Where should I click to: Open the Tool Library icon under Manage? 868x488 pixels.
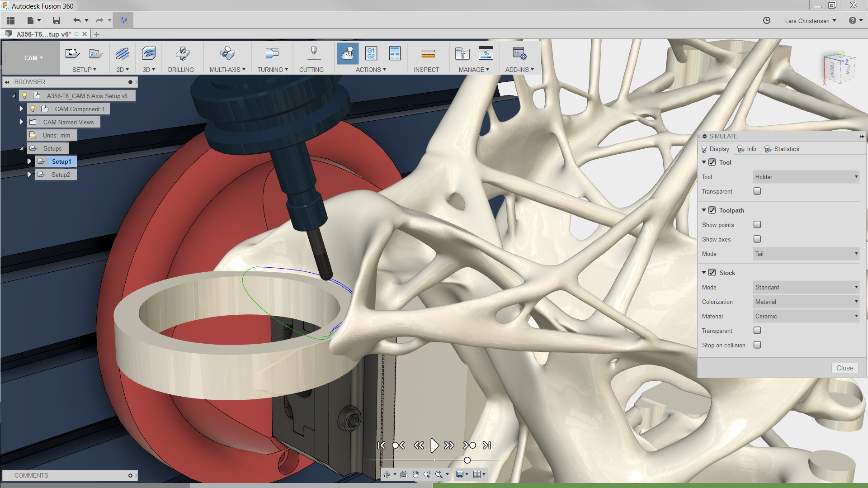pos(462,53)
